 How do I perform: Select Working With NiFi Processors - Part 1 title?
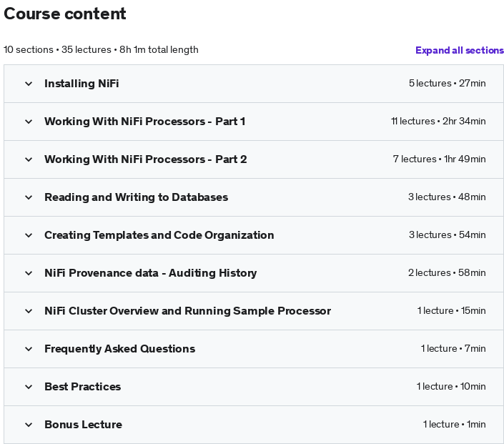[x=145, y=122]
